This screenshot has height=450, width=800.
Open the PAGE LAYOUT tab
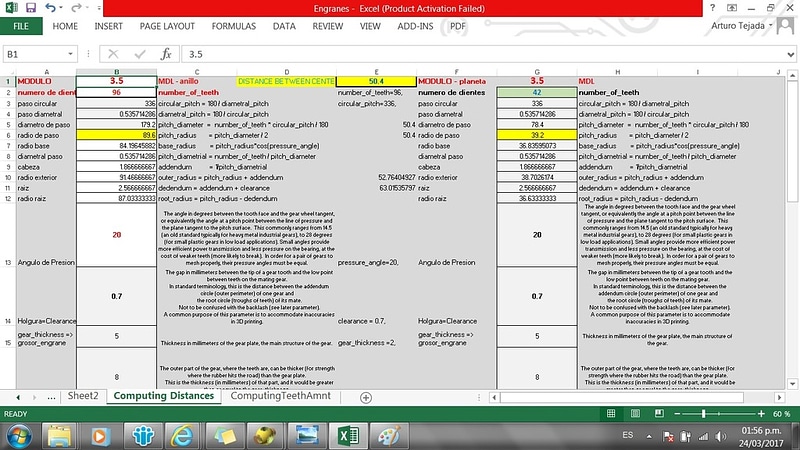point(167,26)
